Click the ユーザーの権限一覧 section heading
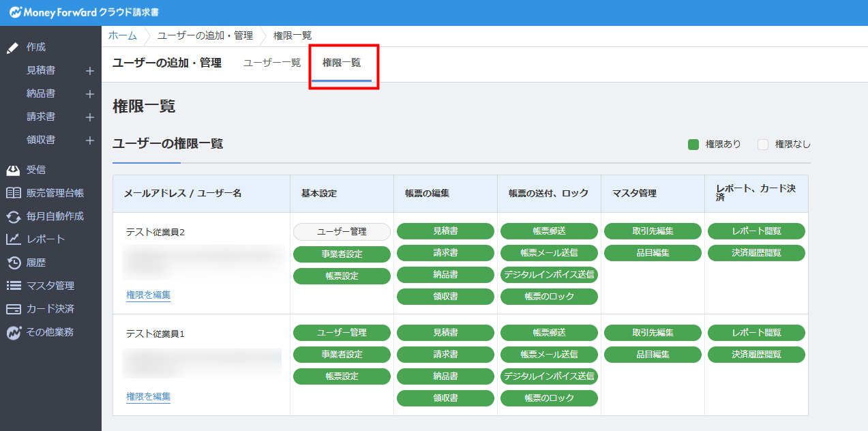Screen dimensions: 868x431 pyautogui.click(x=168, y=144)
